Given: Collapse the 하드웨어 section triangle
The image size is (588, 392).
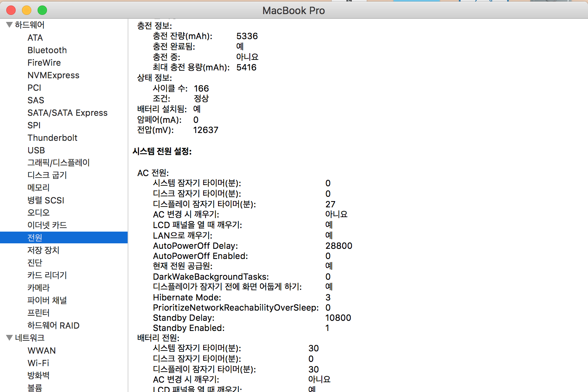Looking at the screenshot, I should coord(9,25).
